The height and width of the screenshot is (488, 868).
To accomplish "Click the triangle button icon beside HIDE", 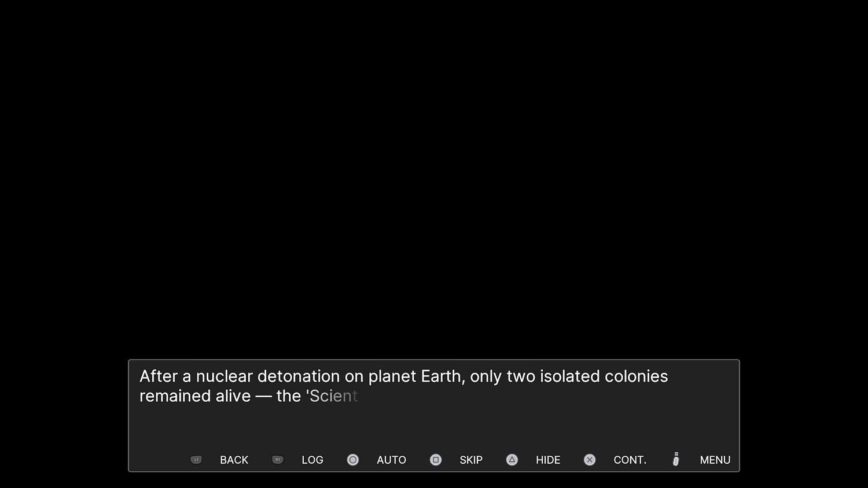I will pos(512,460).
